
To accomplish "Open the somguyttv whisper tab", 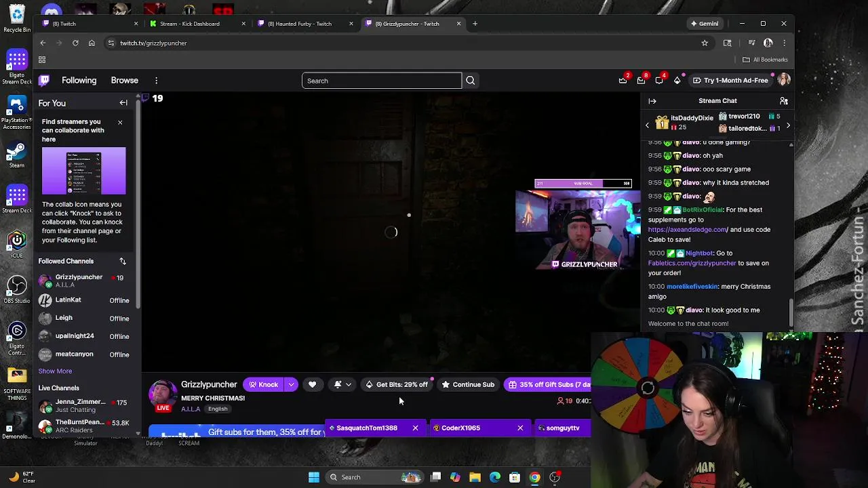I will (562, 428).
